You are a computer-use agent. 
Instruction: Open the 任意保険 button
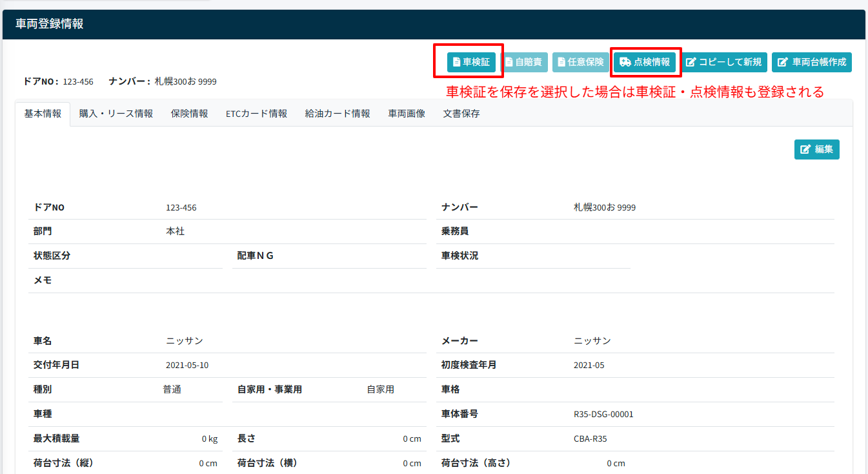click(x=580, y=62)
